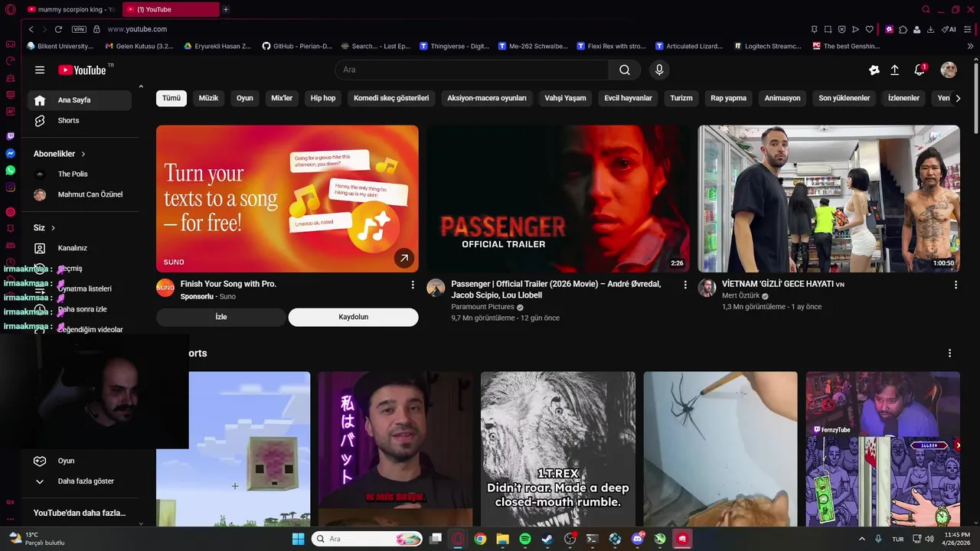Select the Müzik category chip
Viewport: 980px width, 551px height.
point(208,98)
